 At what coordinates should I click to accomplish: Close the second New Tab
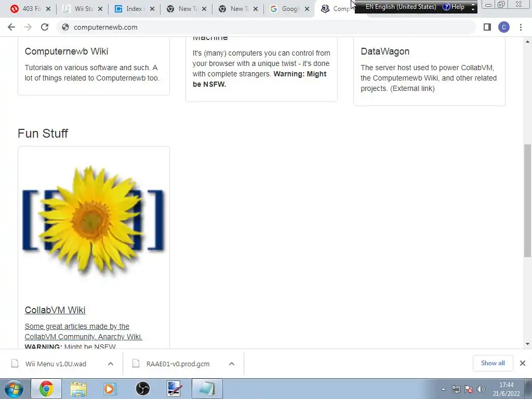pos(256,9)
